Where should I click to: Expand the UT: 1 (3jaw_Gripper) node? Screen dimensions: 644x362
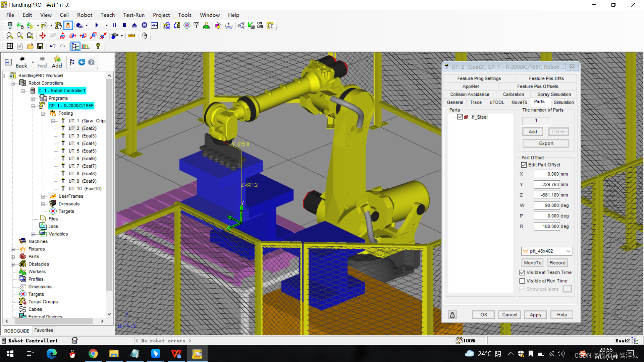tap(53, 121)
